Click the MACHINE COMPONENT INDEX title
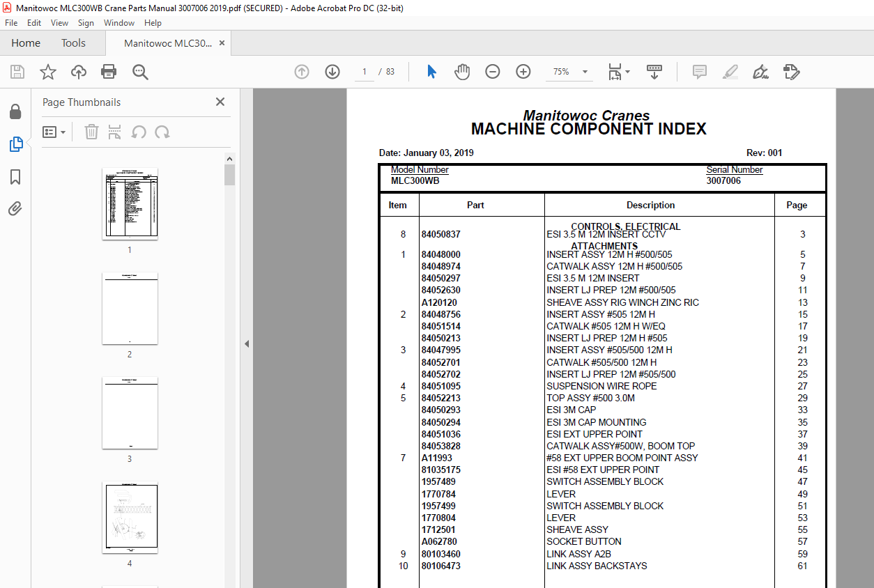 (589, 129)
